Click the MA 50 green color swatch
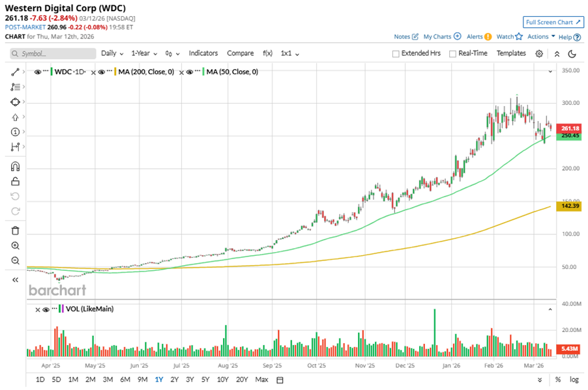Image resolution: width=588 pixels, height=390 pixels. click(203, 72)
